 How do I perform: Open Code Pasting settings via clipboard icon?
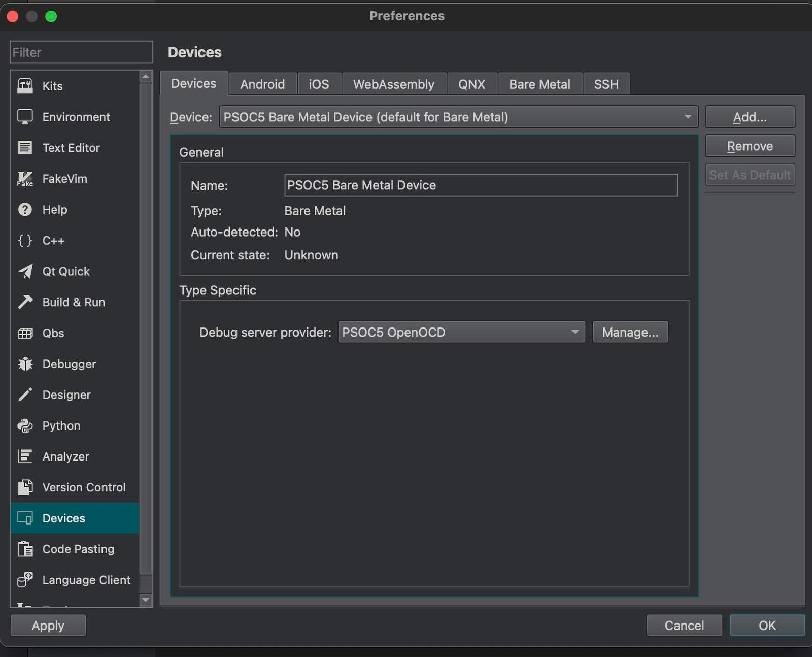(x=24, y=549)
